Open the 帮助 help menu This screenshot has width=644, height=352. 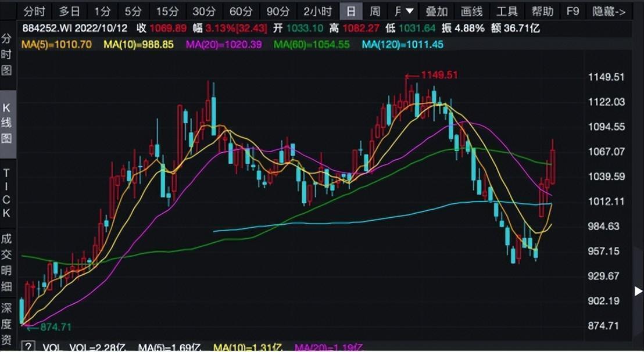pos(542,11)
